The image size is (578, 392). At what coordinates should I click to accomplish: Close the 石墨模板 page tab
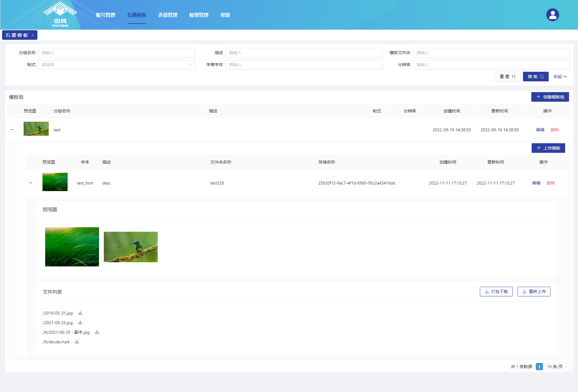pyautogui.click(x=33, y=35)
